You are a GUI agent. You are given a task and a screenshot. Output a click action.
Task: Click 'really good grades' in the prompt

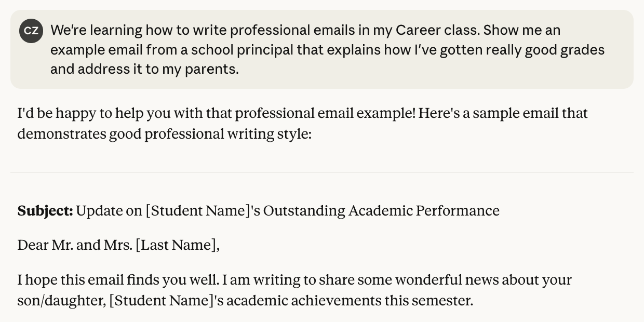(533, 50)
